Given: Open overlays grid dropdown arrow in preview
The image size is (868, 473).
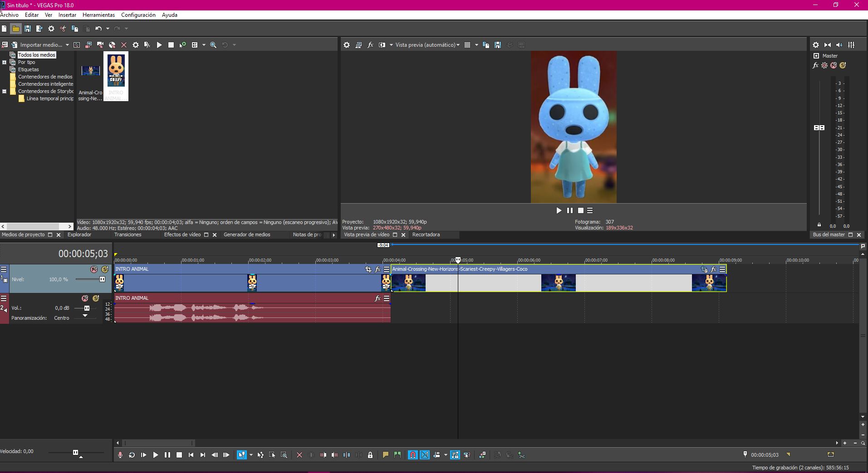Looking at the screenshot, I should click(x=476, y=45).
